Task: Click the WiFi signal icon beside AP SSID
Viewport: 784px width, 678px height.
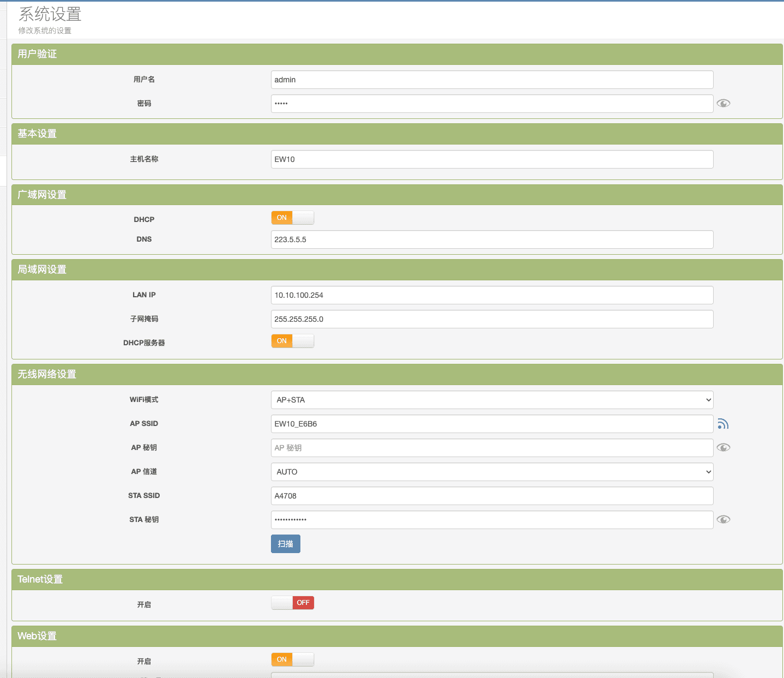Action: coord(723,424)
